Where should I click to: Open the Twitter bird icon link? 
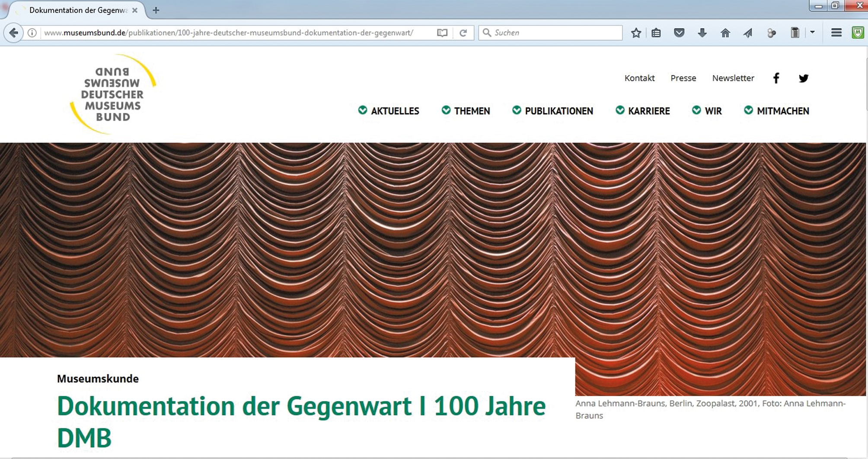pyautogui.click(x=804, y=78)
